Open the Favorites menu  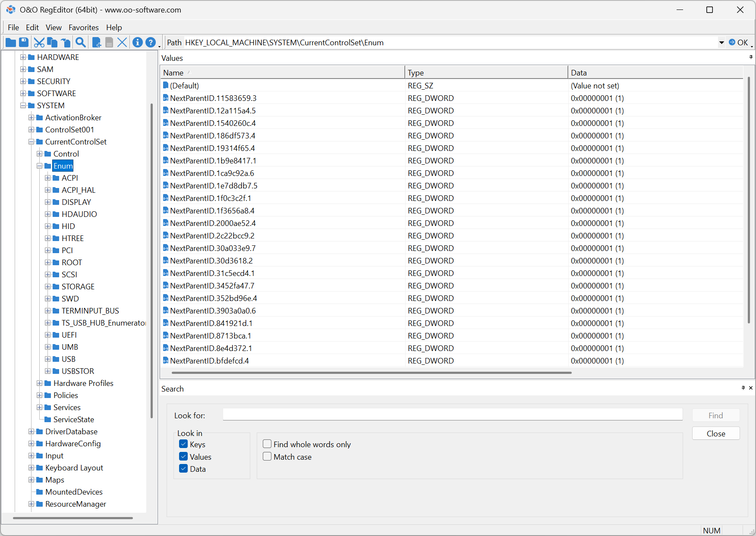[83, 28]
